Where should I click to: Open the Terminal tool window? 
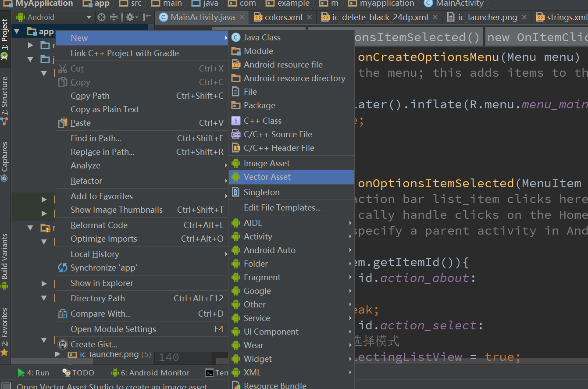pyautogui.click(x=217, y=373)
